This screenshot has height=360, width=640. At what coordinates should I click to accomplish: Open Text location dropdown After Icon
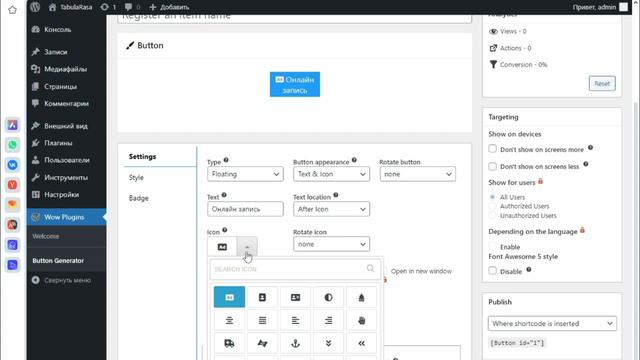click(331, 209)
